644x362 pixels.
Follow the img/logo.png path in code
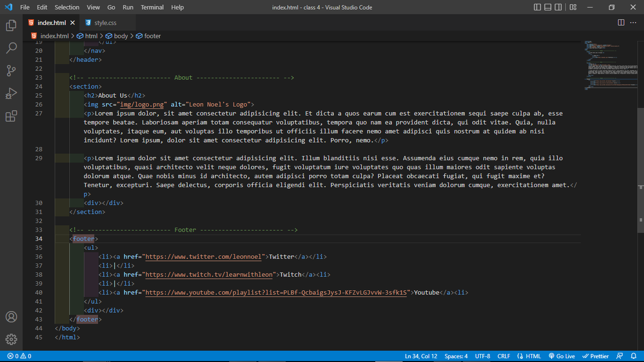(142, 105)
